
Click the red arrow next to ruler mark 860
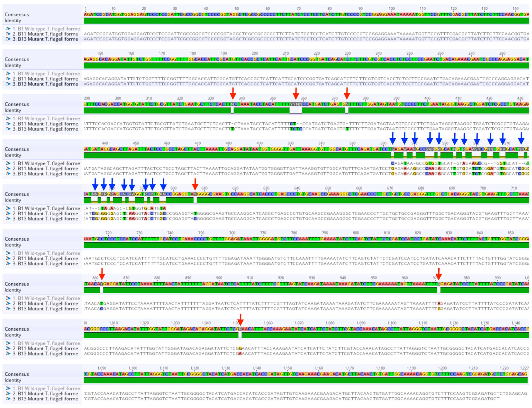click(x=102, y=274)
